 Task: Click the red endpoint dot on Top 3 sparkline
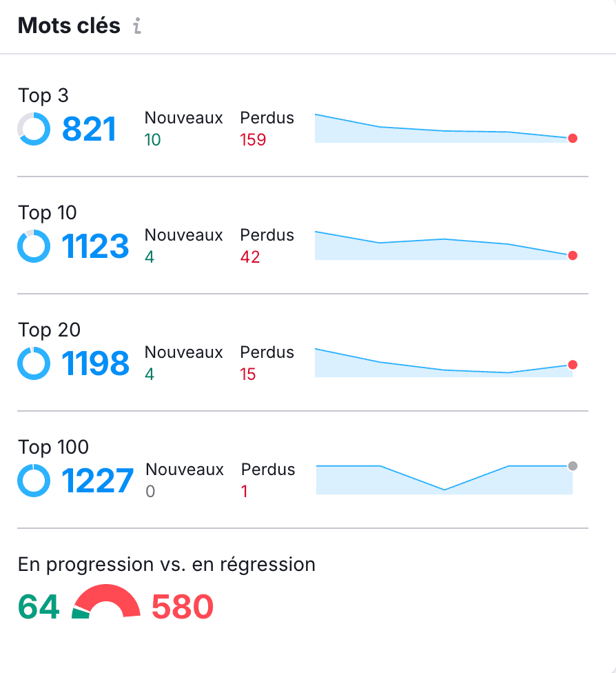click(x=572, y=138)
